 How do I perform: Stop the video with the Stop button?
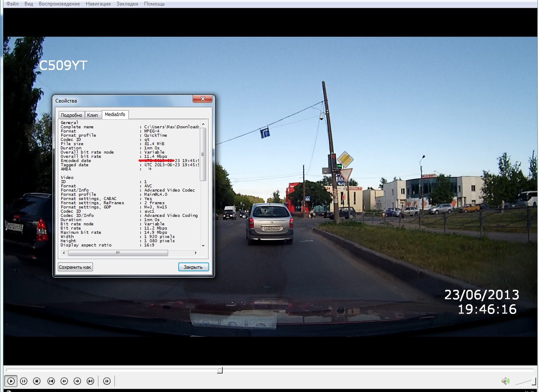pos(37,381)
